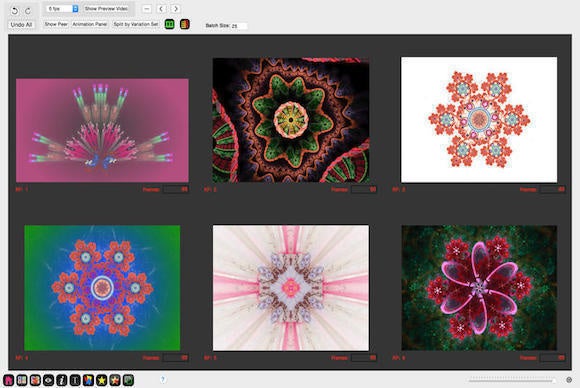Click Frames field under keyframe 1
This screenshot has width=580, height=388.
tap(176, 189)
